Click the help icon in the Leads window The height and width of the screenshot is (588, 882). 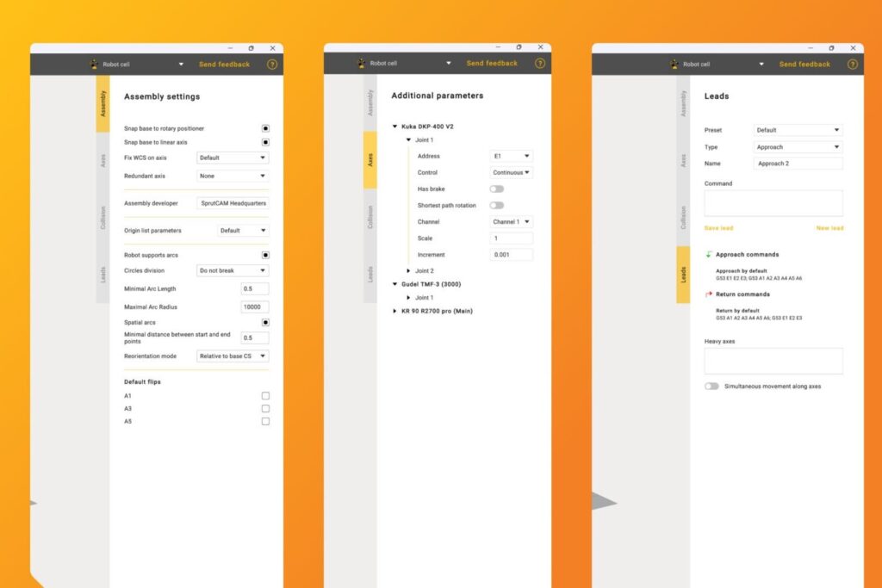[852, 65]
